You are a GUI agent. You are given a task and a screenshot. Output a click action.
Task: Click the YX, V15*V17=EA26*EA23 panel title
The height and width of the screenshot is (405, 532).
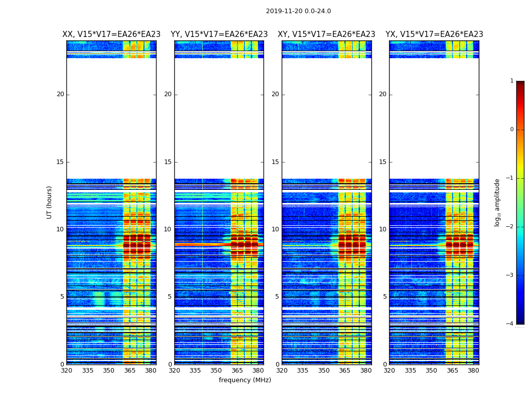coord(434,34)
